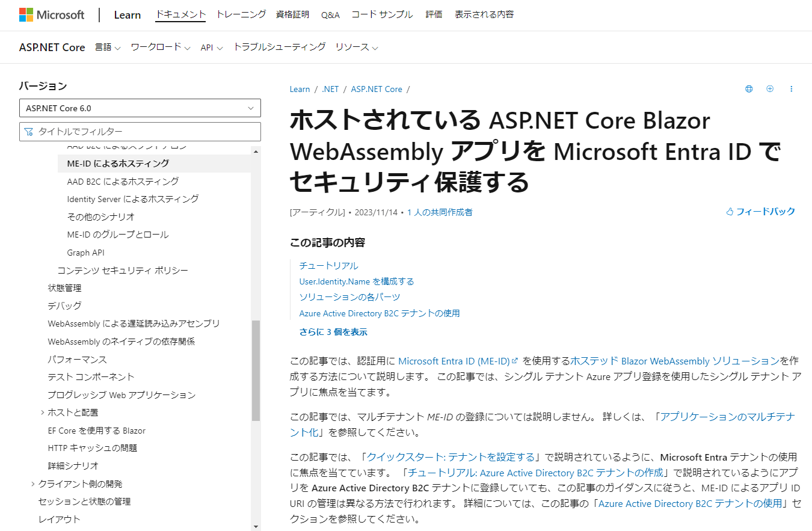The height and width of the screenshot is (531, 812).
Task: Open the language globe icon
Action: coord(749,89)
